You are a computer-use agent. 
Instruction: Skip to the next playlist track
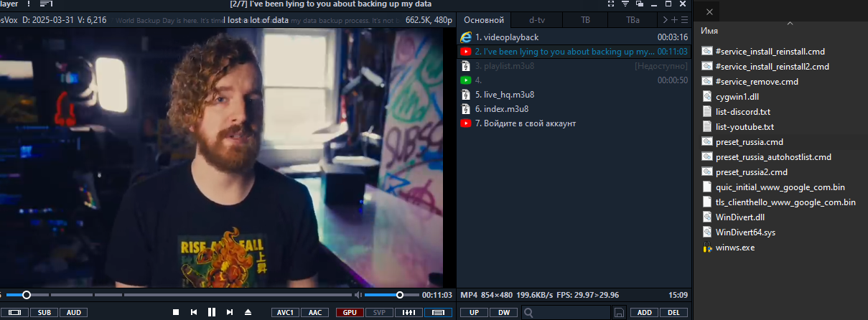(230, 312)
